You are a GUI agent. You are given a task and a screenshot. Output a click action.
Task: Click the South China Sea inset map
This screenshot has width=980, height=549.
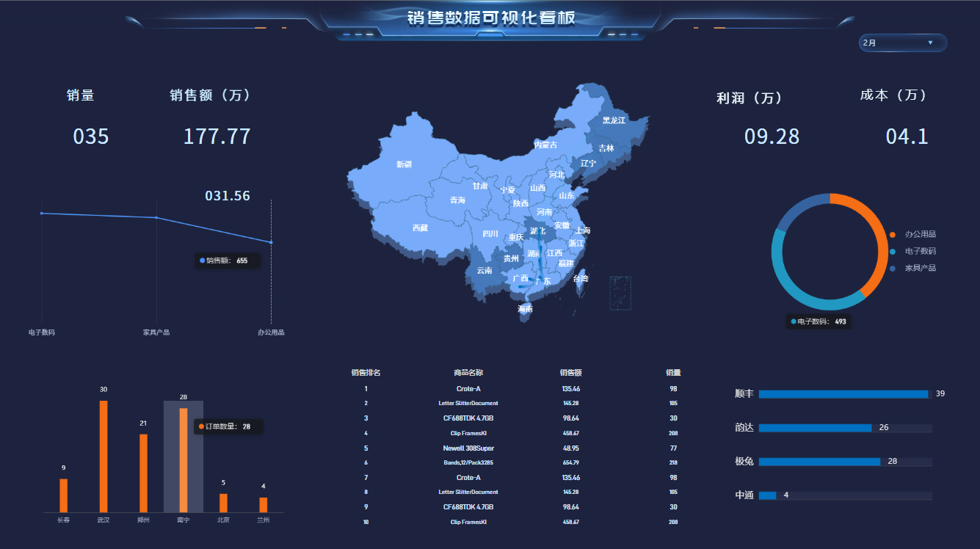[620, 294]
